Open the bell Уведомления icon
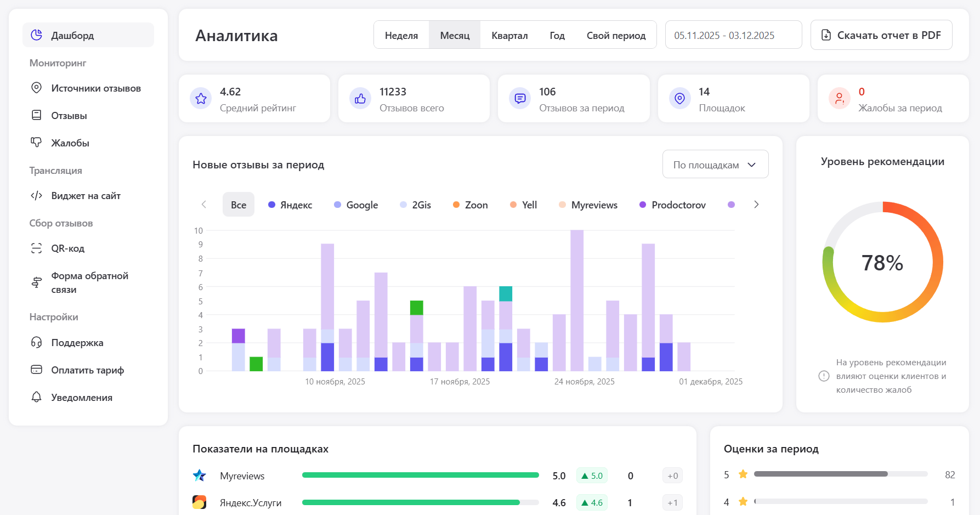Image resolution: width=980 pixels, height=515 pixels. coord(36,397)
